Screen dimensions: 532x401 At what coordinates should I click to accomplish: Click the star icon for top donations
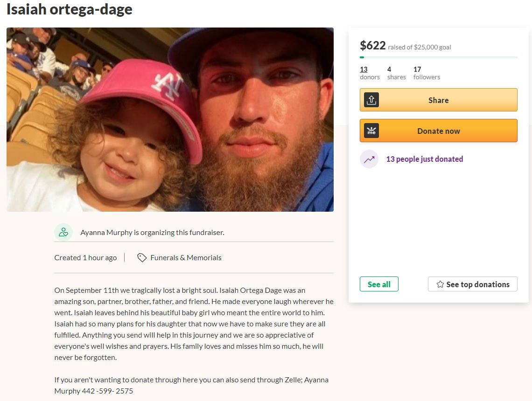440,284
